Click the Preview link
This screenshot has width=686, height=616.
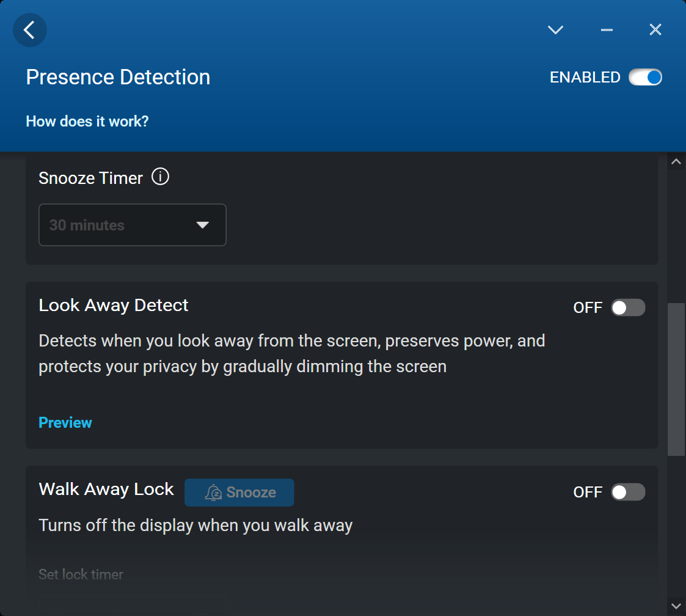(65, 422)
